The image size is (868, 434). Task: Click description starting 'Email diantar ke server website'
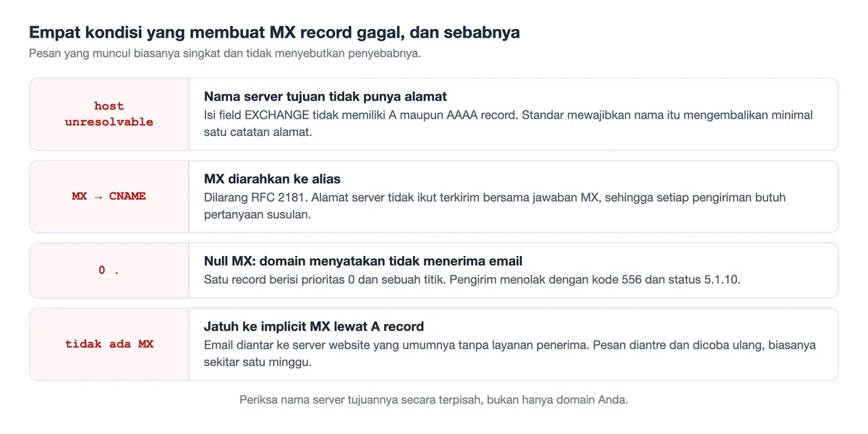coord(510,354)
